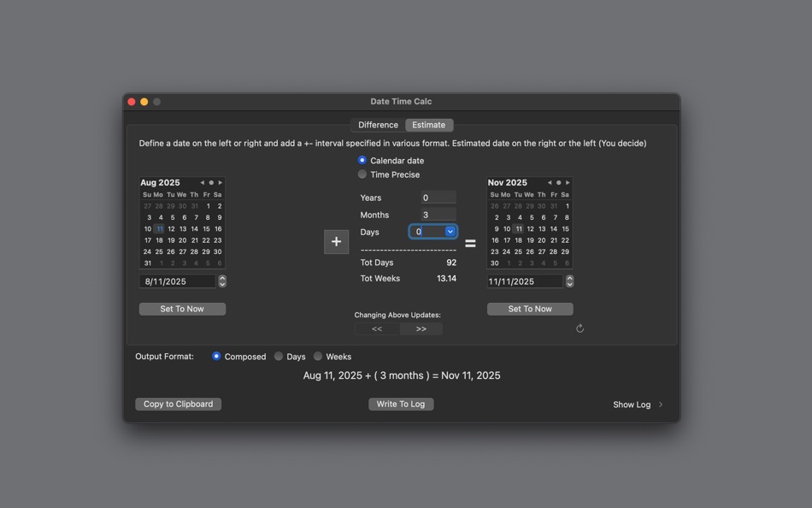Click the Aug 2025 month header
This screenshot has height=508, width=812.
click(160, 182)
